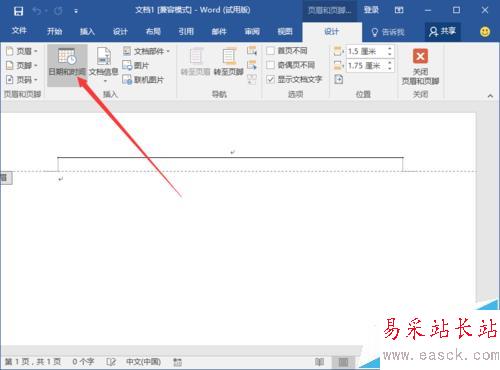
Task: Click 转至页脚 go to footer
Action: tap(229, 62)
